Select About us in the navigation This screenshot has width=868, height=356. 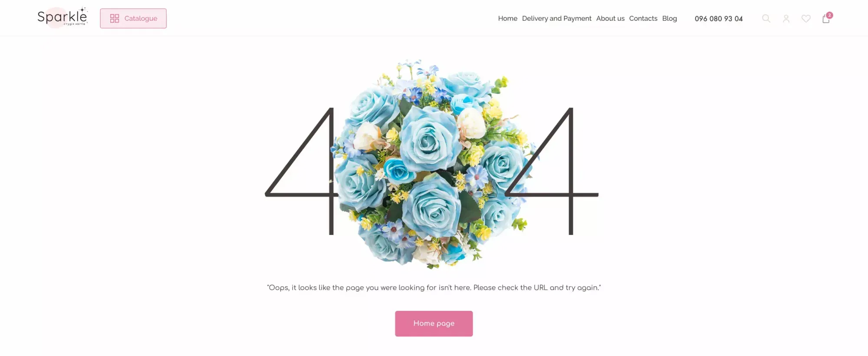[x=610, y=18]
